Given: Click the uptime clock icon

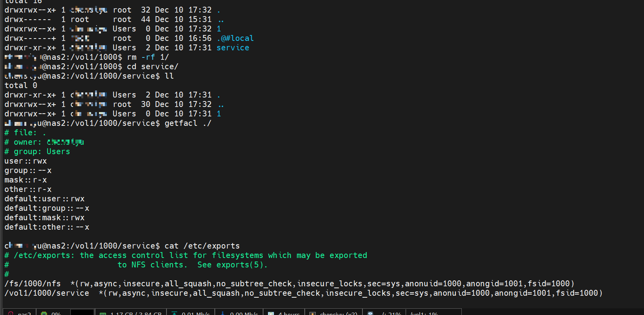Looking at the screenshot, I should [271, 313].
